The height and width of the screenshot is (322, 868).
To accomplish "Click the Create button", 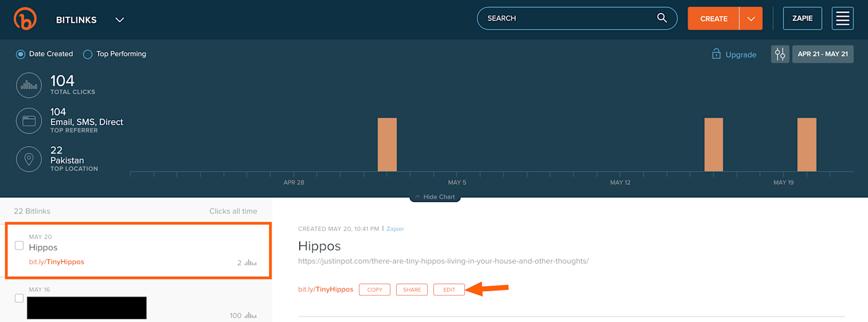I will click(x=714, y=19).
